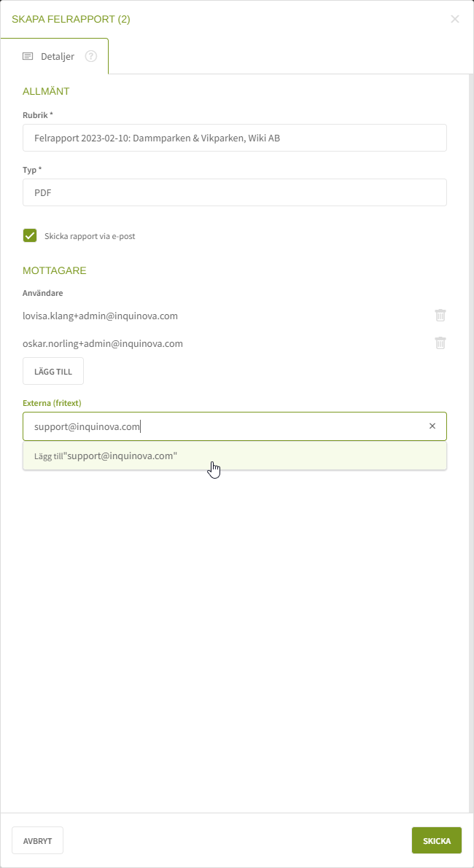
Task: Delete recipient lovisa.klang+admin with trash icon
Action: pos(440,316)
